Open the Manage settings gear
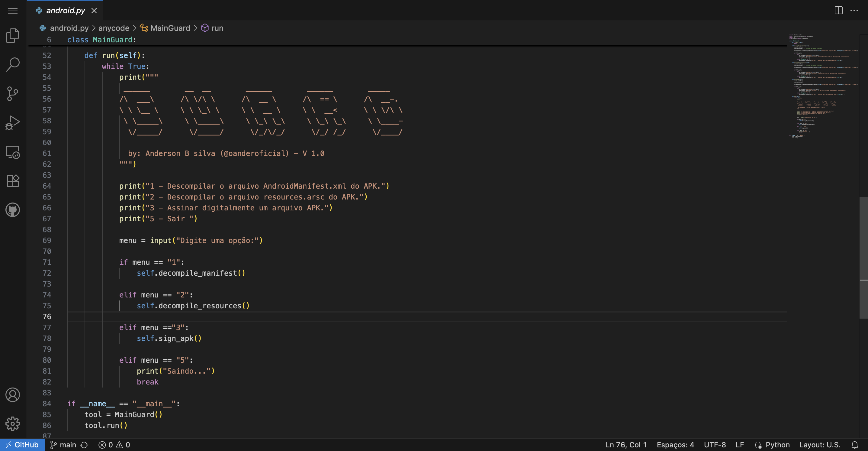Viewport: 868px width, 451px height. point(13,424)
